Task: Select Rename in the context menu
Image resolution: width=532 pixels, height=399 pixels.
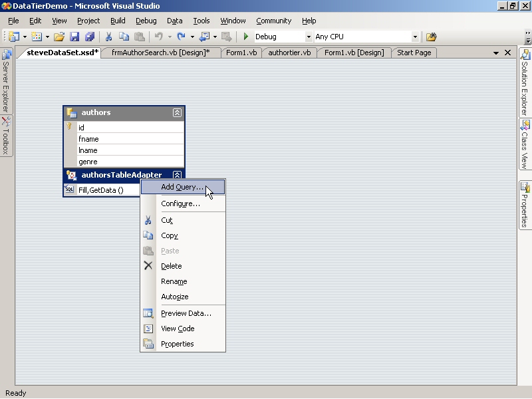Action: pyautogui.click(x=183, y=281)
